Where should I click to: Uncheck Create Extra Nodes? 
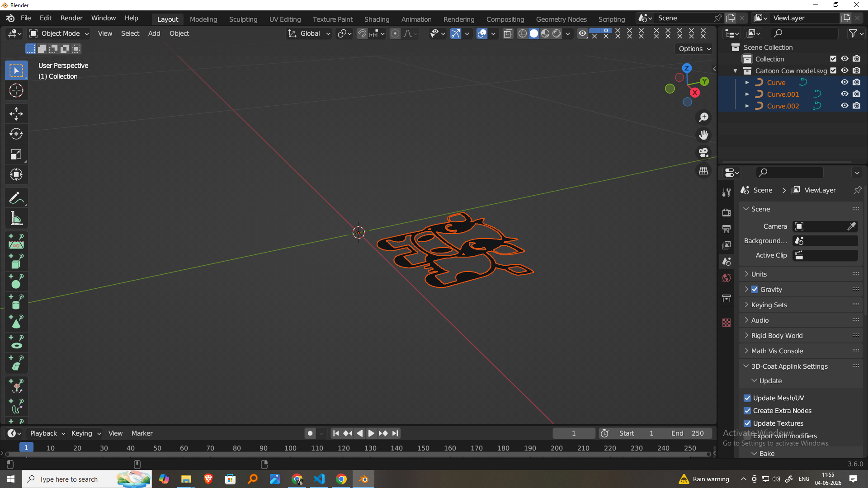click(747, 411)
